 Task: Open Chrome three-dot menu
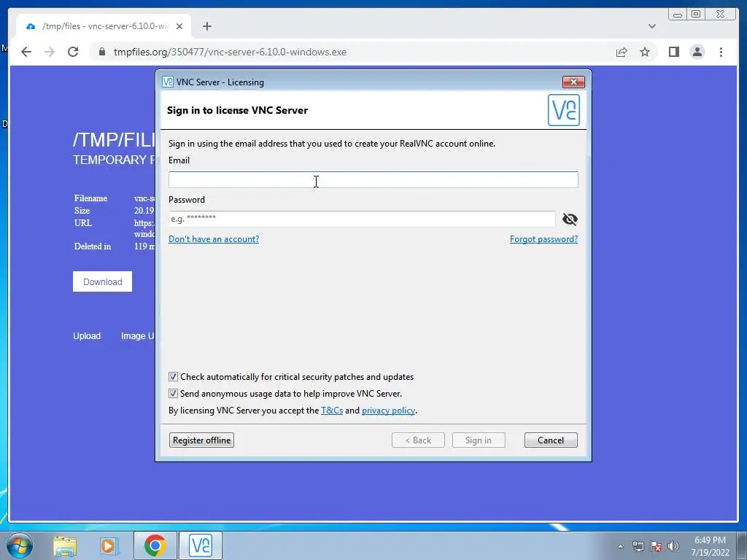coord(721,52)
